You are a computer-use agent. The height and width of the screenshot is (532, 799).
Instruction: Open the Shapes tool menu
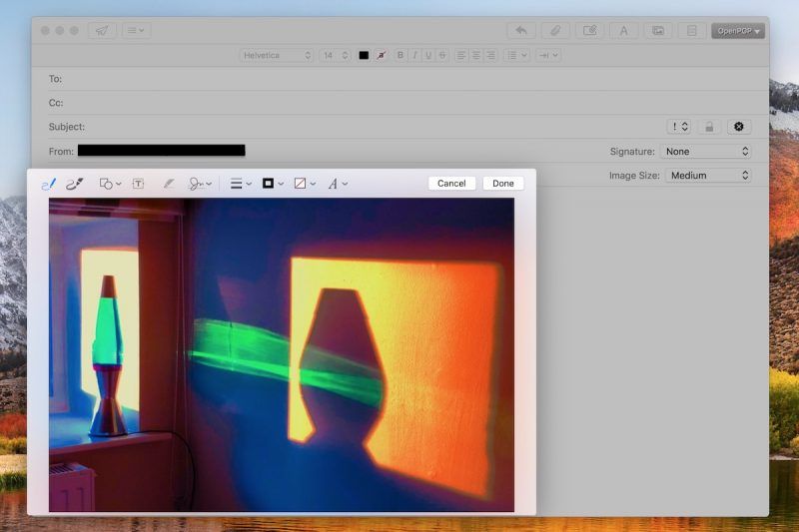coord(109,184)
